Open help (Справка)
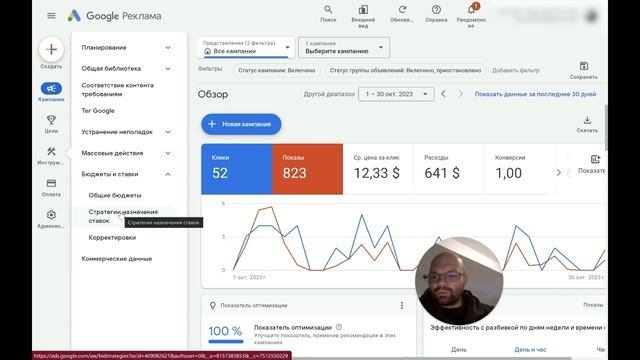The image size is (640, 360). click(436, 13)
